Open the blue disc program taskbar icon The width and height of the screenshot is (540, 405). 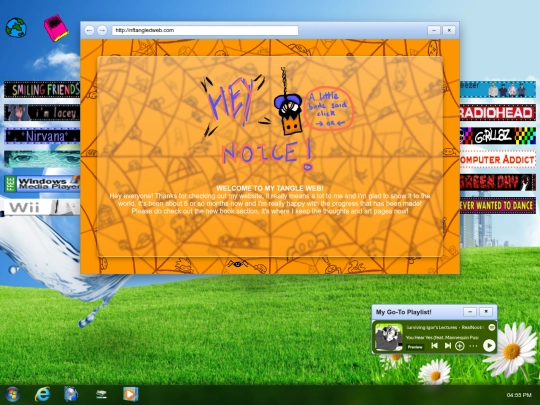[x=71, y=394]
